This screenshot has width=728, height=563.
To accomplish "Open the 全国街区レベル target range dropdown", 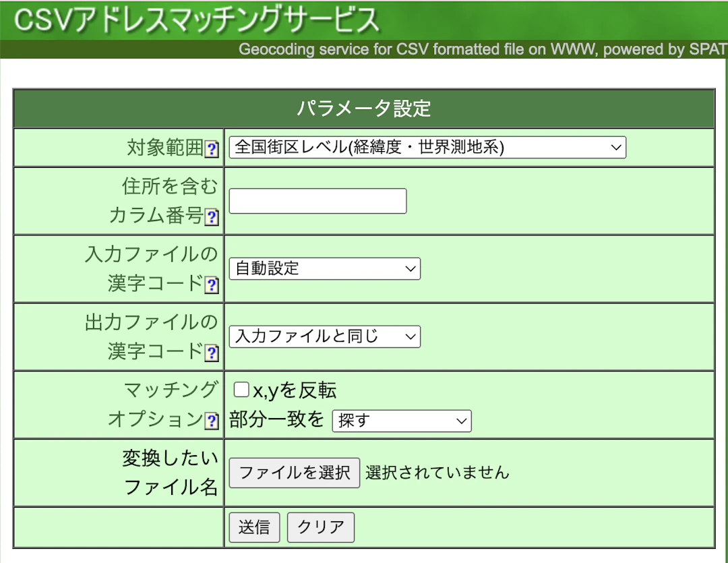I will pos(427,147).
